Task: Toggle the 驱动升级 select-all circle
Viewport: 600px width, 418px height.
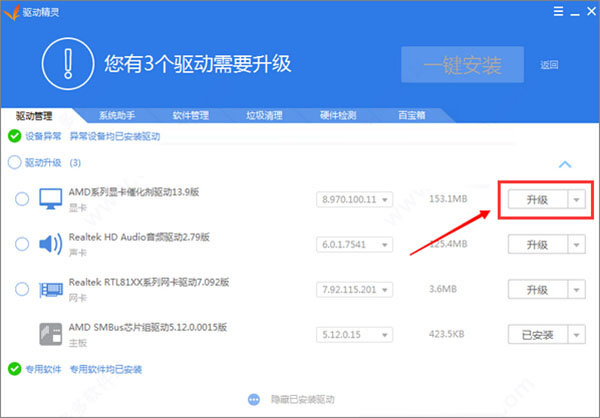Action: [x=14, y=162]
